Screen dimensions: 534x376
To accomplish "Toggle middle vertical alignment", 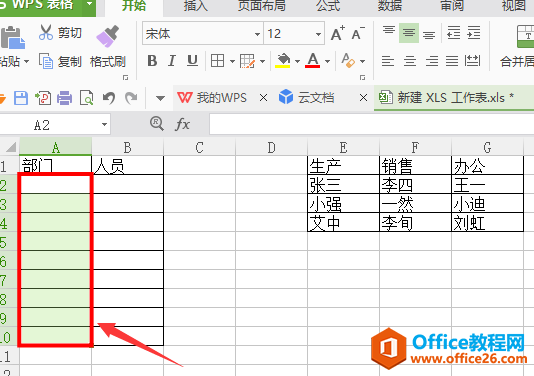I will 409,33.
